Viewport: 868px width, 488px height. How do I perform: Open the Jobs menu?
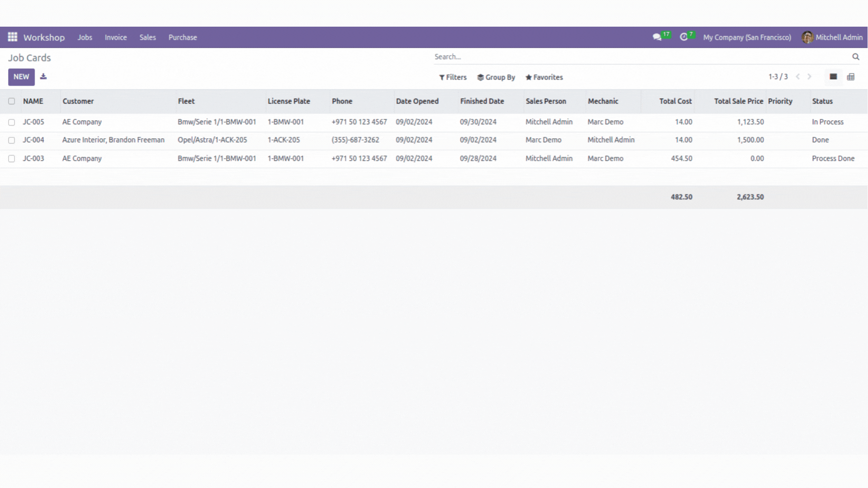pos(85,38)
